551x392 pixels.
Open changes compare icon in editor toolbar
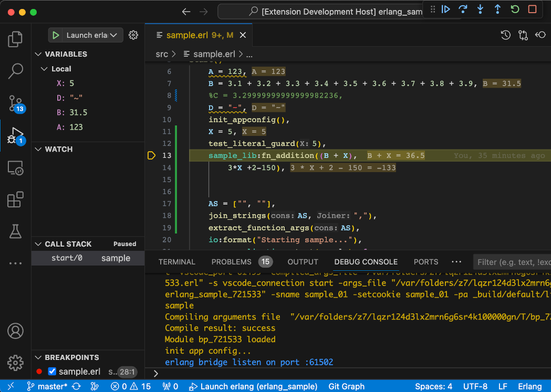(523, 35)
